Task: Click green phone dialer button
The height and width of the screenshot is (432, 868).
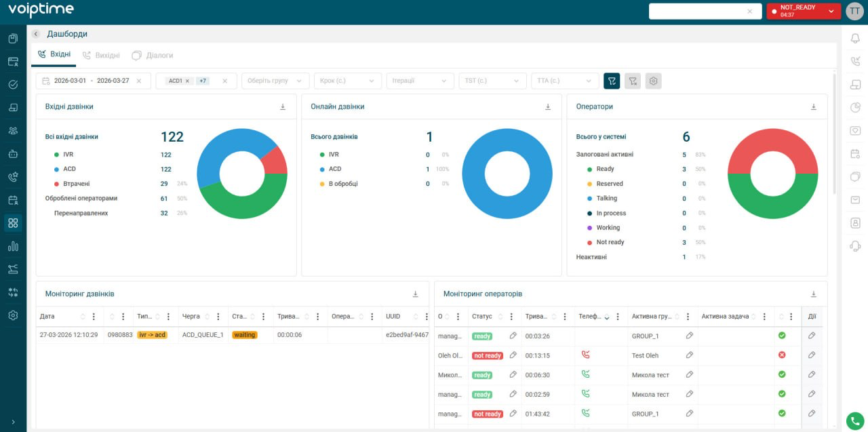Action: point(854,420)
